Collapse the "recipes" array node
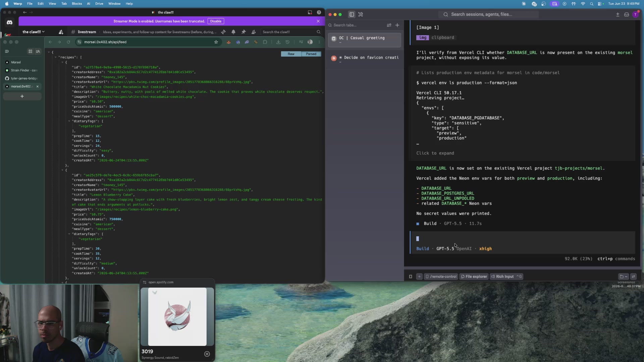644x362 pixels. coord(56,57)
